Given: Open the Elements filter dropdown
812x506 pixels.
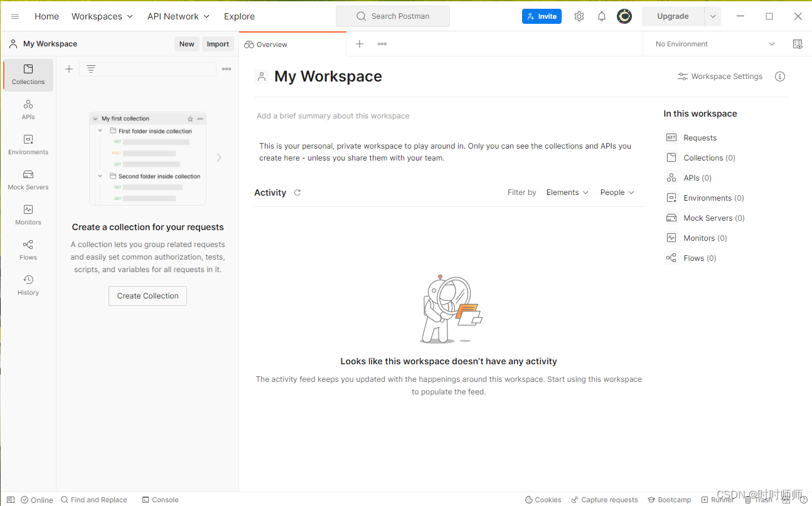Looking at the screenshot, I should pos(567,192).
